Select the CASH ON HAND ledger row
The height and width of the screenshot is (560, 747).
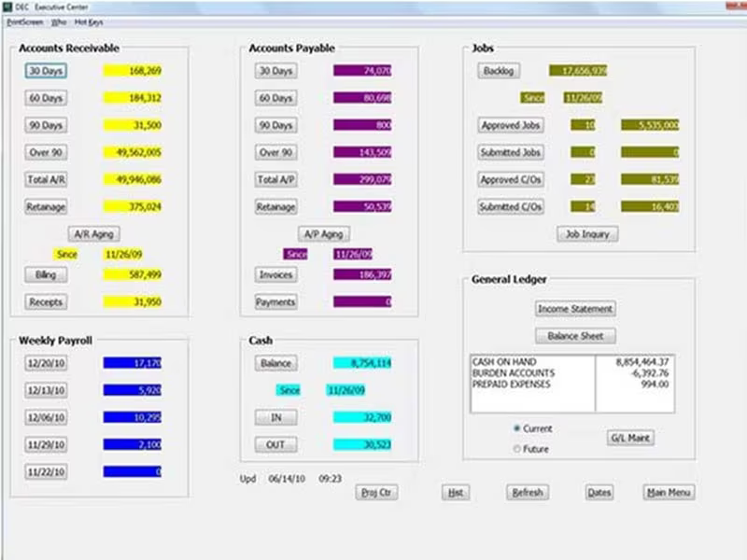(x=571, y=362)
